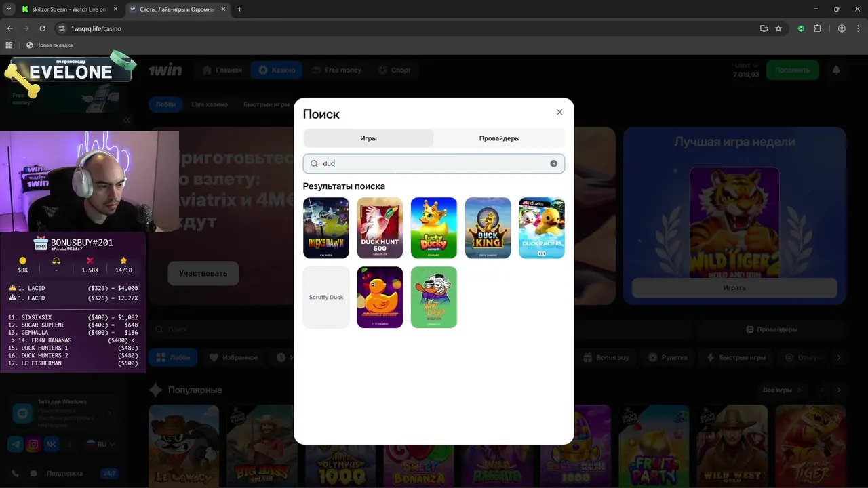Click the phone support icon
Screen dimensions: 868x488
[x=14, y=474]
